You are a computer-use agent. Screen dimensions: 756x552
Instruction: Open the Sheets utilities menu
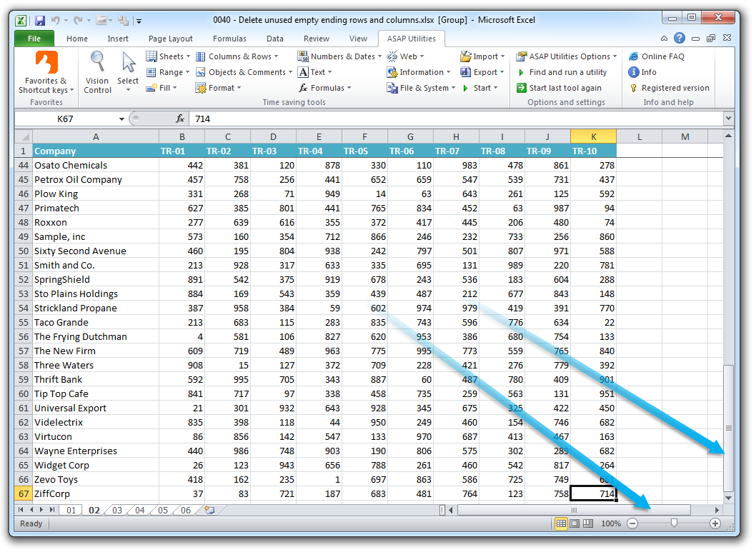pyautogui.click(x=168, y=56)
